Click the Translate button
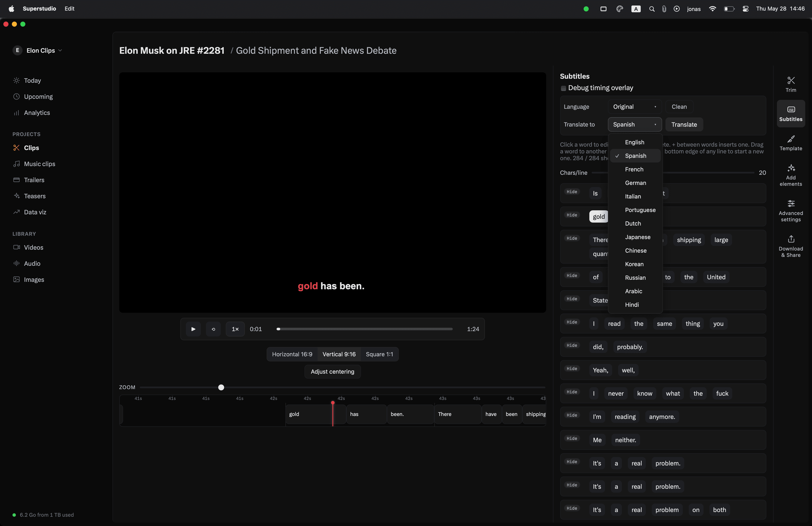The width and height of the screenshot is (812, 526). click(684, 125)
